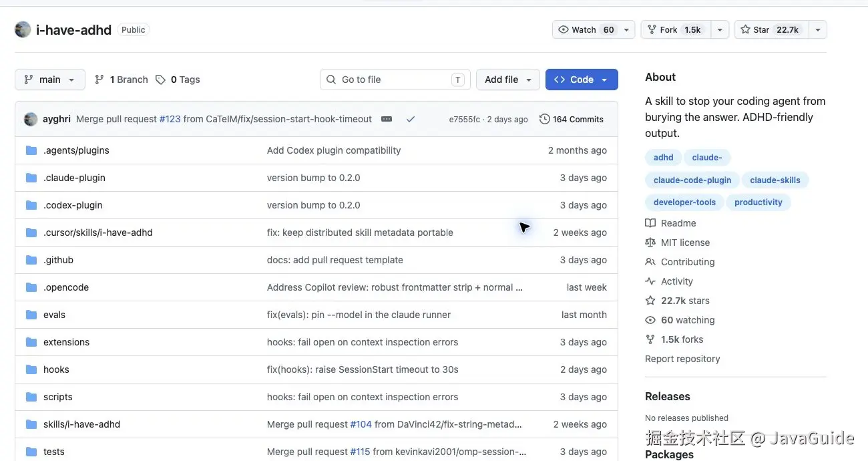
Task: Open commit message 'Add Codex plugin compatibility'
Action: coord(334,150)
